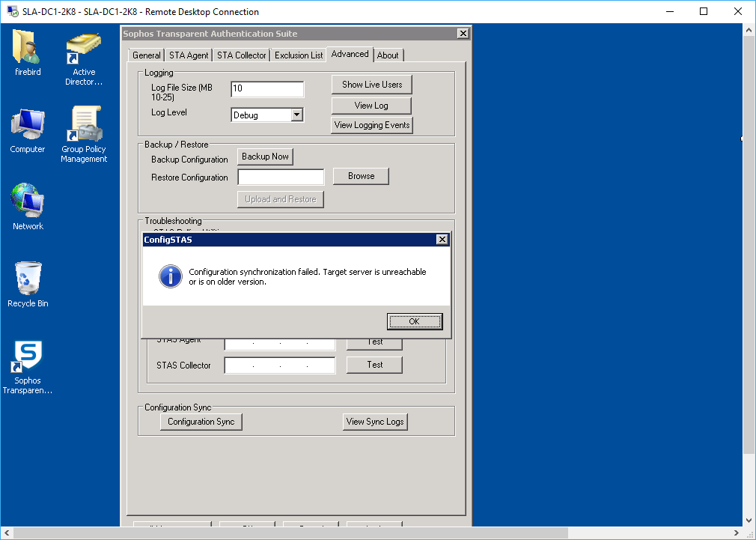Viewport: 756px width, 540px height.
Task: Click the synchronization failed message text
Action: 308,276
